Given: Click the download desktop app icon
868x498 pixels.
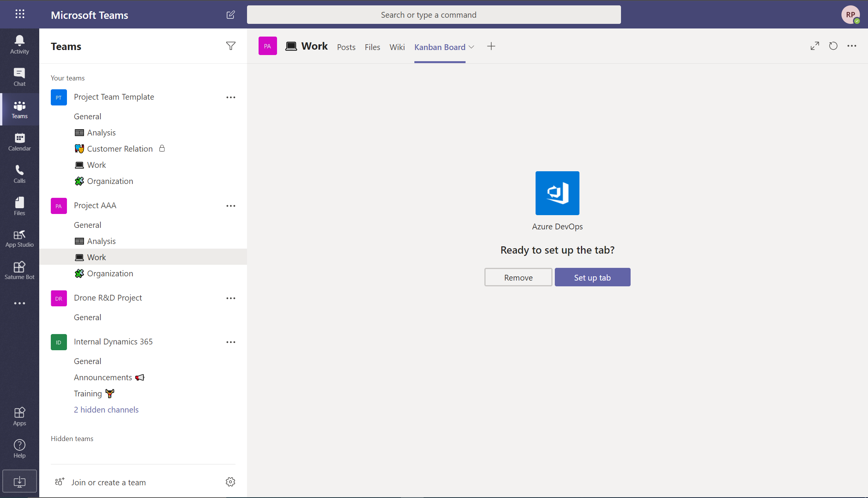Looking at the screenshot, I should pos(20,481).
